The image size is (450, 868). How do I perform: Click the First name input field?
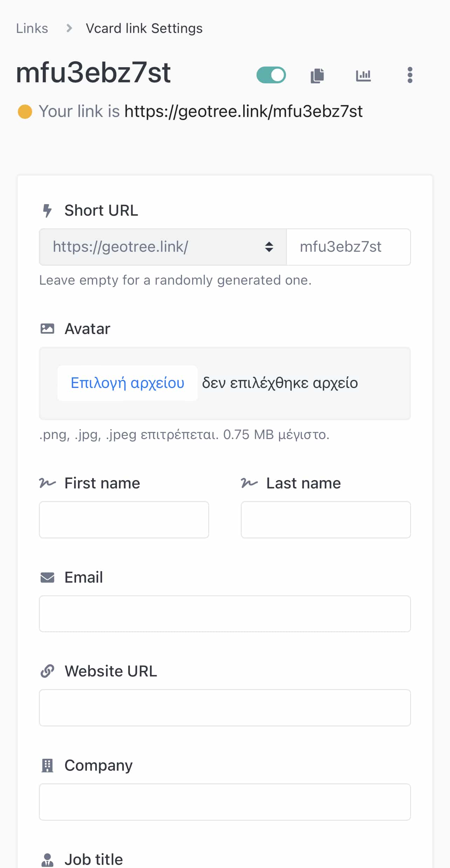pos(124,520)
